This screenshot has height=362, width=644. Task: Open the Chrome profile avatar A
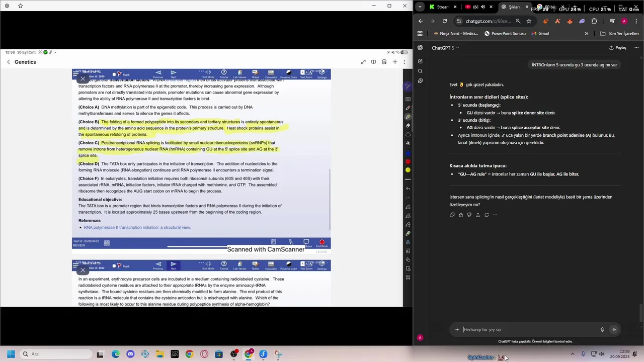624,21
